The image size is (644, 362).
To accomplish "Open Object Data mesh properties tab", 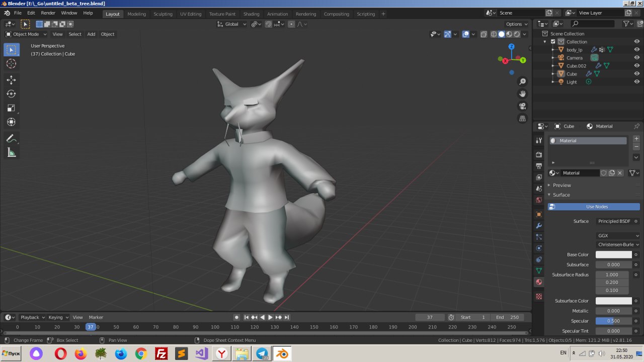I will click(539, 271).
